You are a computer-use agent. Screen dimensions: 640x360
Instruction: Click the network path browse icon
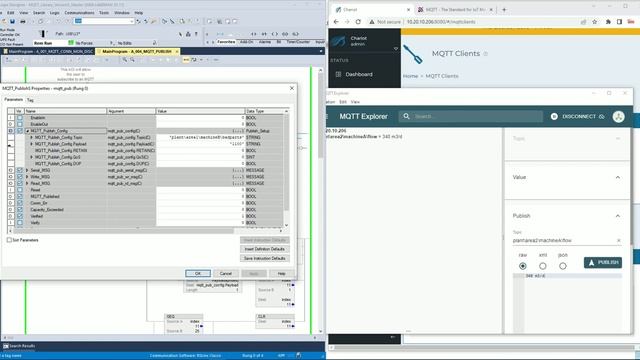coord(188,34)
